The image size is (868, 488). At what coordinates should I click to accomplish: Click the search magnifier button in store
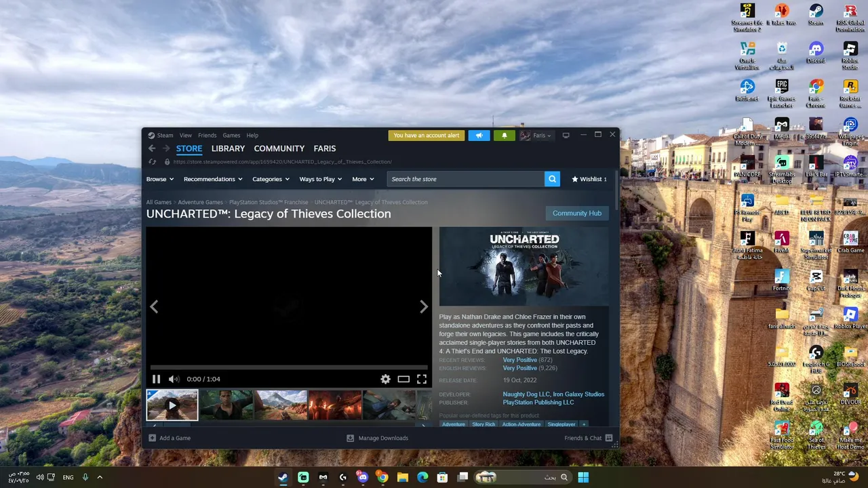point(552,179)
